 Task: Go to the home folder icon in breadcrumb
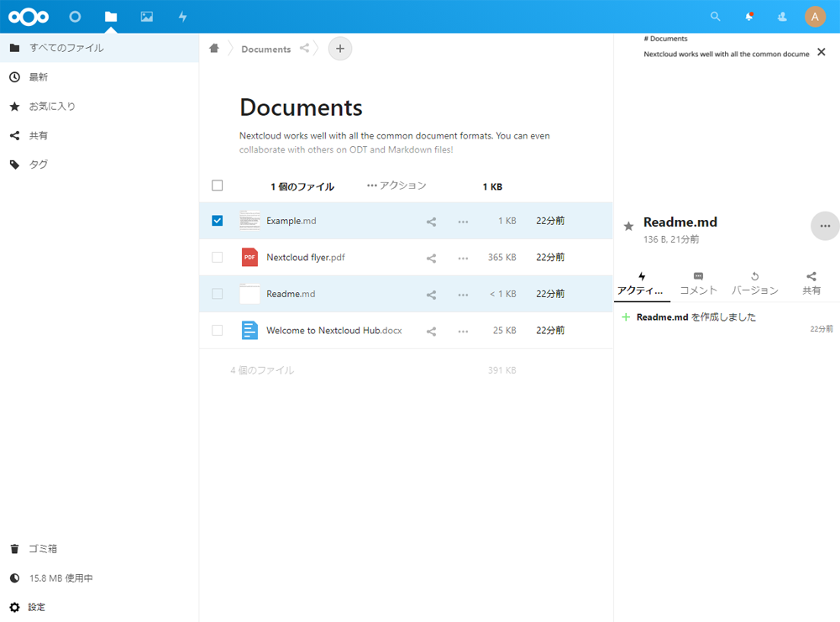coord(214,49)
